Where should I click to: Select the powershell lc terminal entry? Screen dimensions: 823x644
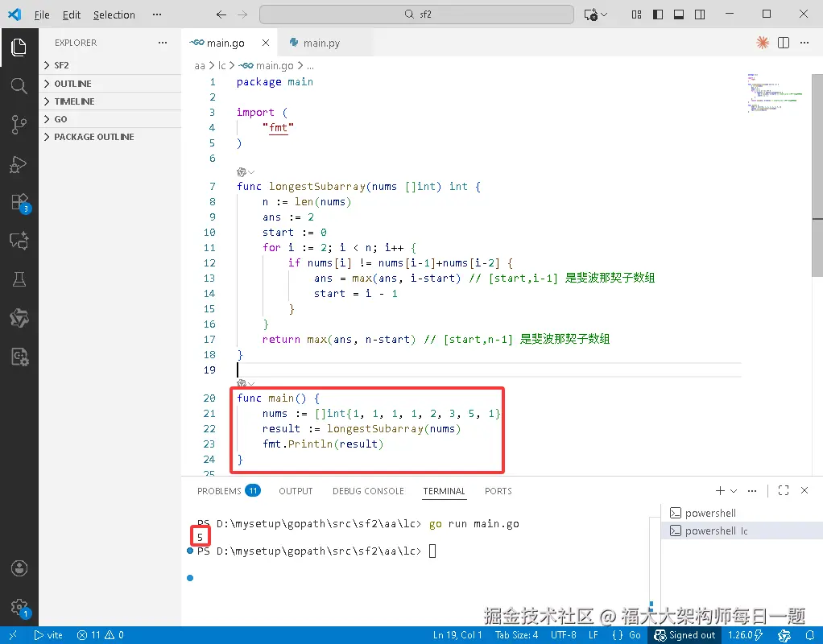741,530
